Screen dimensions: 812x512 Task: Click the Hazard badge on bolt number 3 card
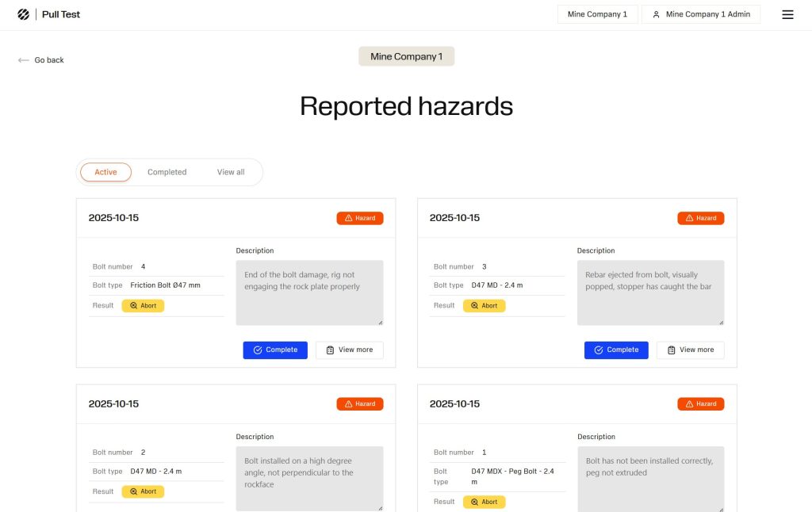[700, 218]
